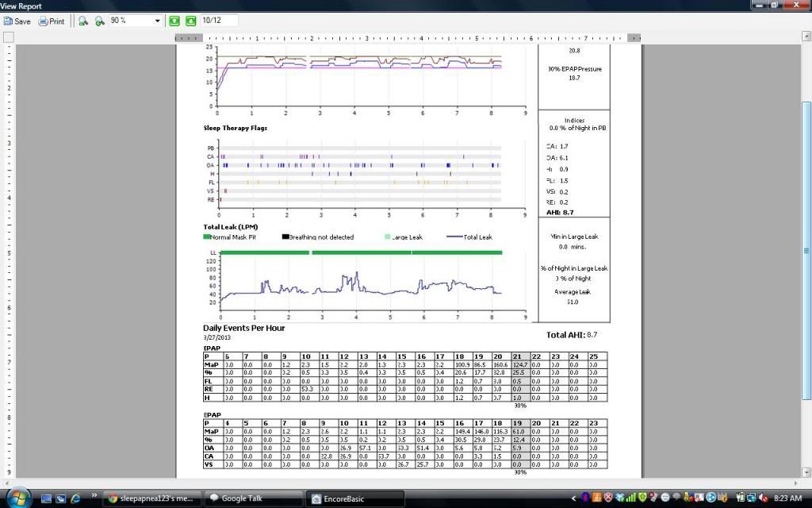Viewport: 812px width, 508px height.
Task: Click the CA: 1.7 value in the Indices box
Action: pos(557,146)
